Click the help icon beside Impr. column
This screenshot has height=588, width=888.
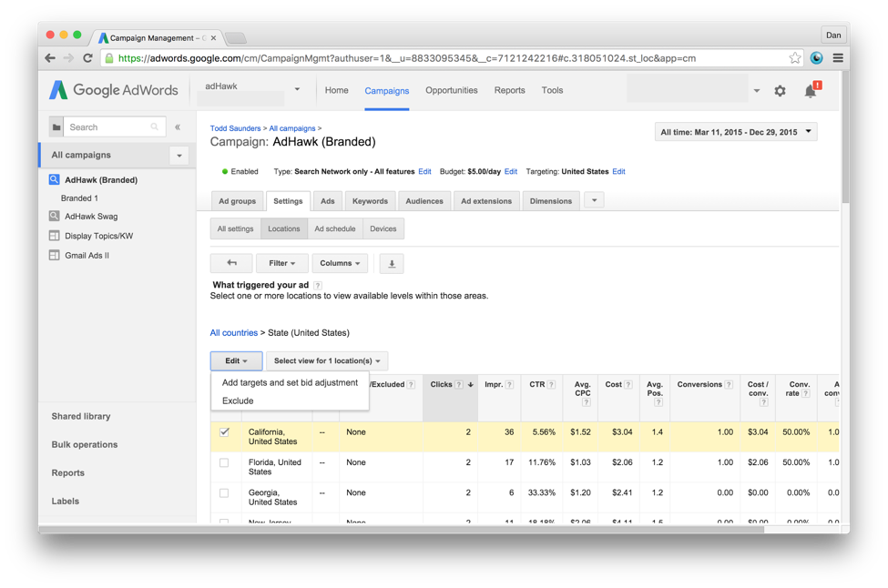pos(509,385)
